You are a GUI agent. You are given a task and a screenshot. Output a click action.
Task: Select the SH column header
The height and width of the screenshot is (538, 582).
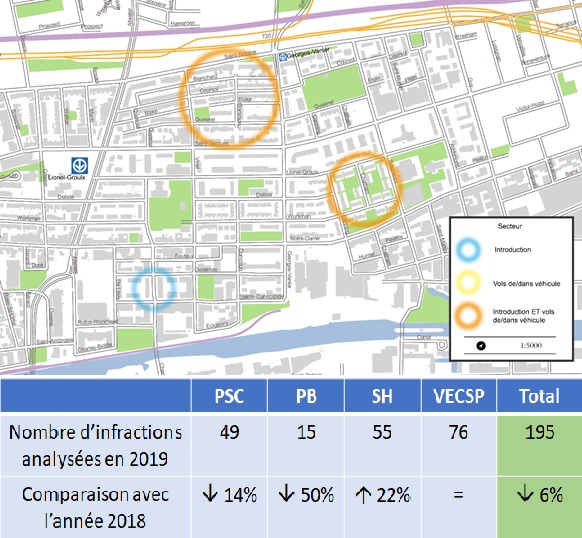382,396
